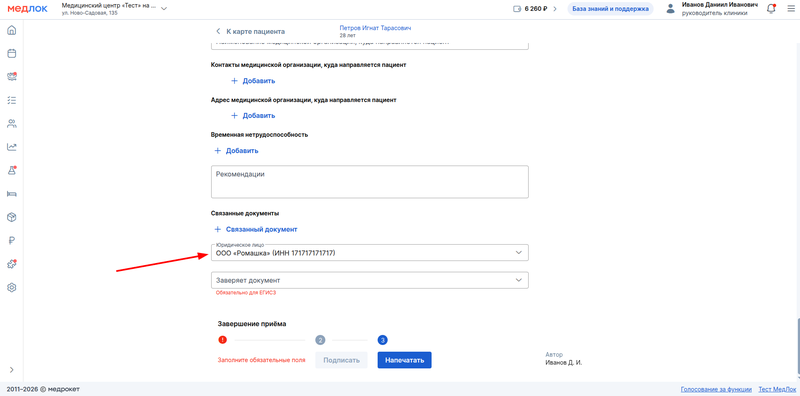This screenshot has width=800, height=396.
Task: Focus the Рекомендации text area
Action: (x=370, y=182)
